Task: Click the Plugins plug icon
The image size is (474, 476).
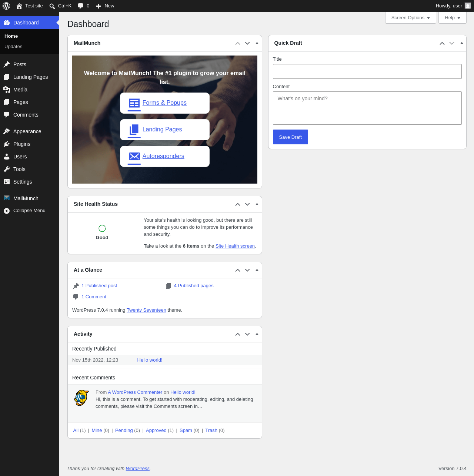Action: tap(7, 144)
